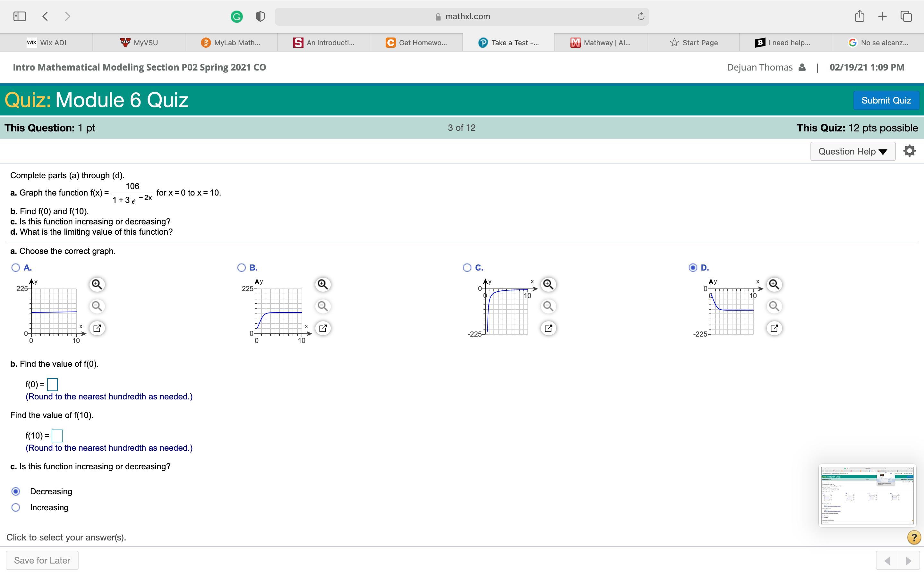The image size is (924, 577).
Task: Zoom in on graph D
Action: [774, 284]
